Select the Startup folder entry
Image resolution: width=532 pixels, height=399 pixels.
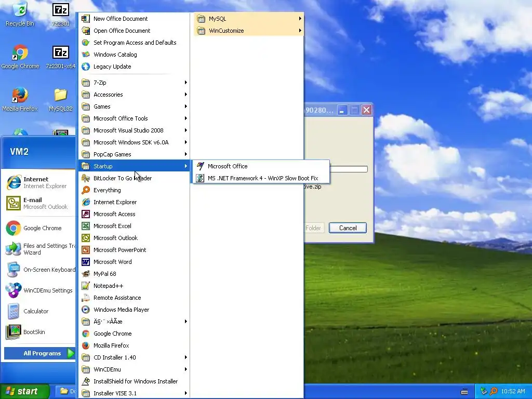[x=134, y=166]
